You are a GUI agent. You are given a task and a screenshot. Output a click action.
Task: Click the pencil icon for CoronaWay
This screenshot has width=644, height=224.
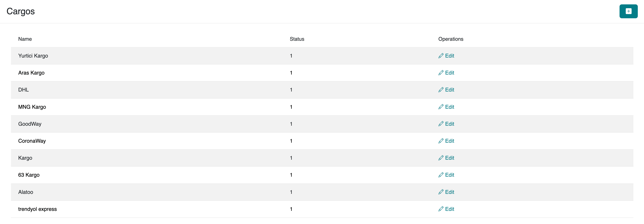[x=441, y=141]
